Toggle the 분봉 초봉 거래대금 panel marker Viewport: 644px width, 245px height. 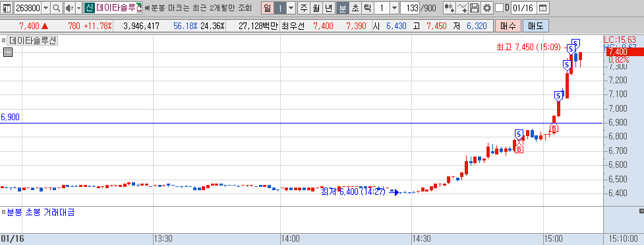click(4, 213)
